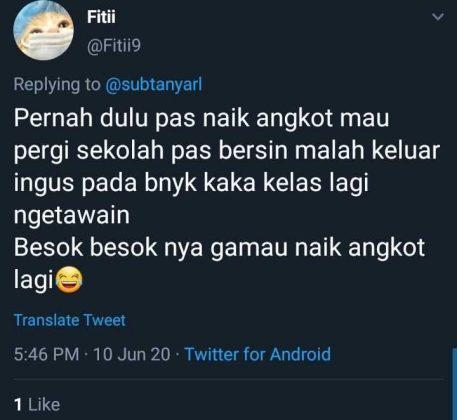This screenshot has height=420, width=457.
Task: Click the "Replying to" label
Action: pos(57,84)
